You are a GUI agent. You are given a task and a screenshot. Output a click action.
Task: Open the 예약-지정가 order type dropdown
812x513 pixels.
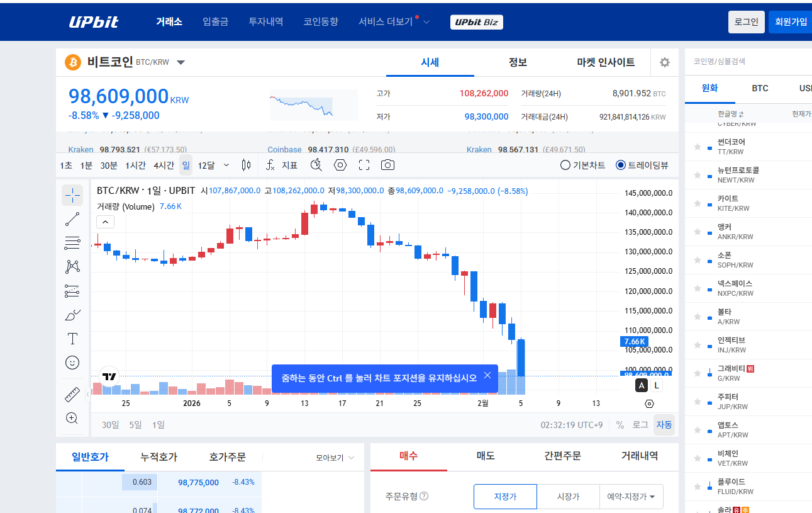tap(631, 497)
